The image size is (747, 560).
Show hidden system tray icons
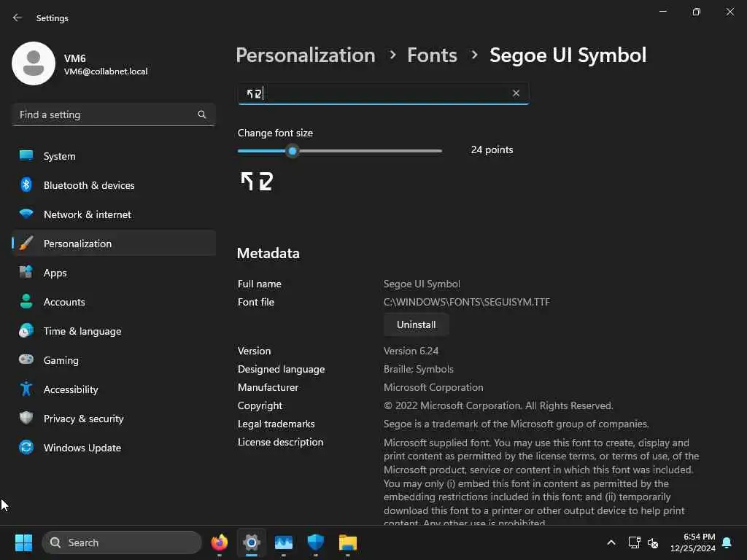611,542
